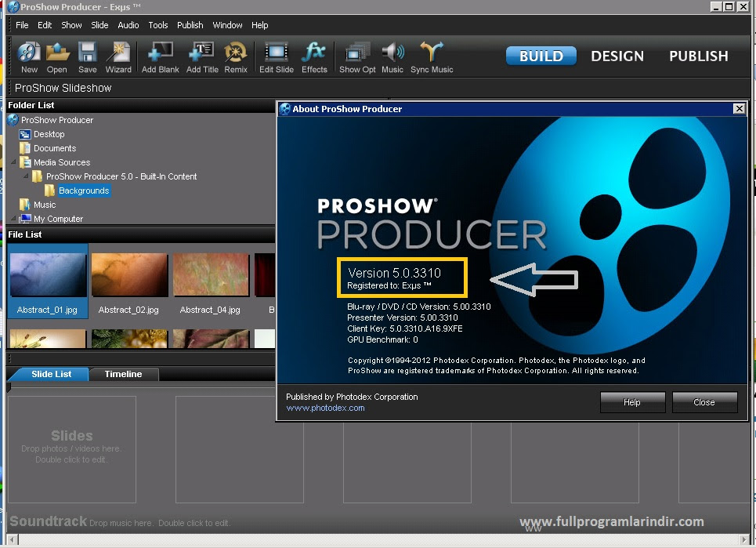
Task: Open the Effects (fx) tool
Action: (314, 54)
